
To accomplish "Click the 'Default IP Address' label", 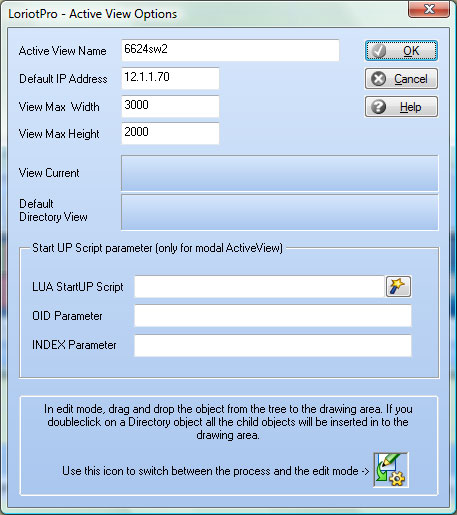I will (x=63, y=79).
